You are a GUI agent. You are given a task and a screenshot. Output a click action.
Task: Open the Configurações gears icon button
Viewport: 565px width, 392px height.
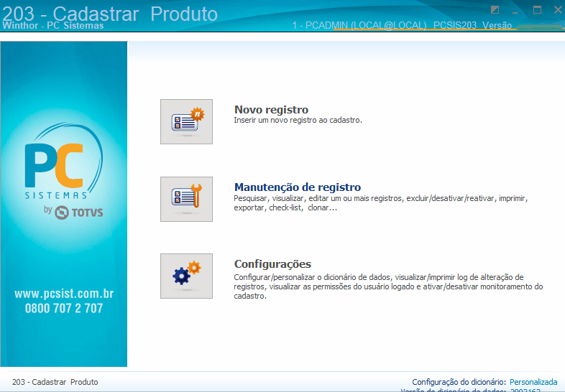point(186,276)
